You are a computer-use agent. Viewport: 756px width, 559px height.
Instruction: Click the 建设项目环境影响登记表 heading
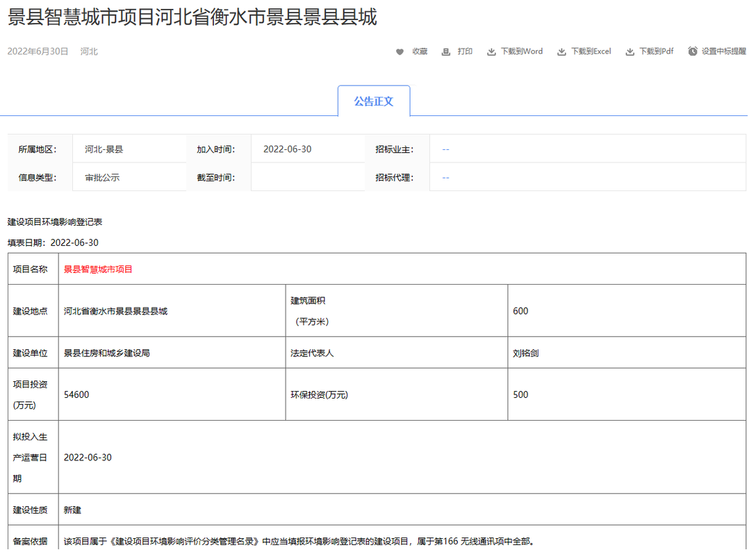(55, 222)
